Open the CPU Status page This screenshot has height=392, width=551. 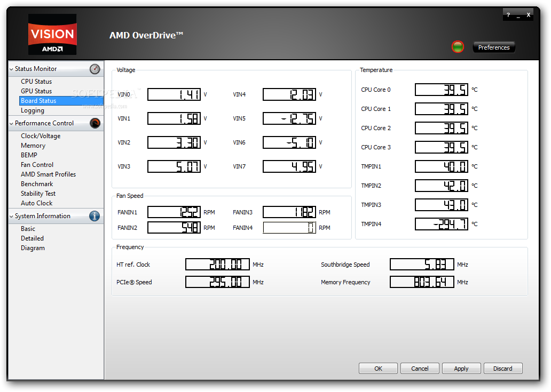point(36,82)
